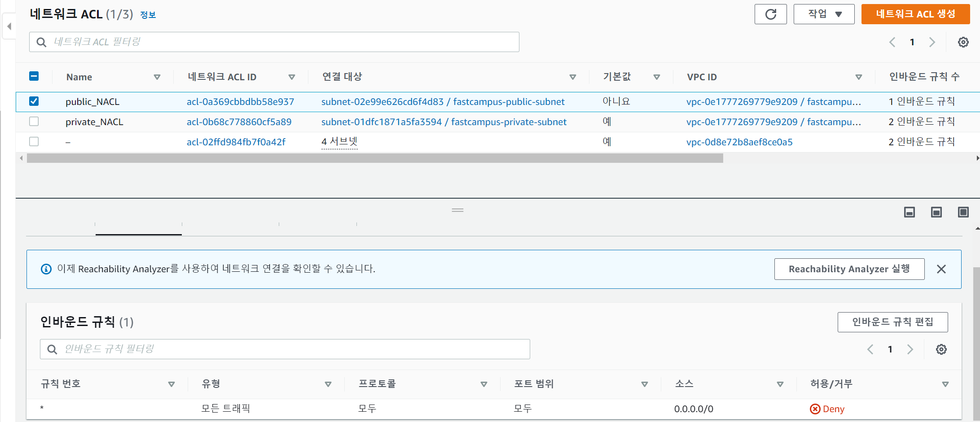980x422 pixels.
Task: Set details panel to small size
Action: point(910,212)
